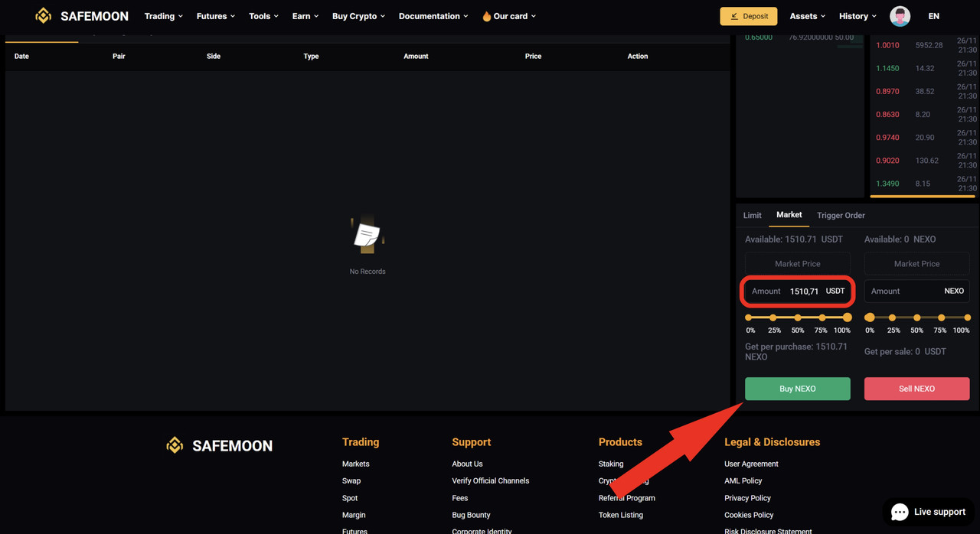The image size is (980, 534).
Task: Open the Tools dropdown
Action: point(264,16)
